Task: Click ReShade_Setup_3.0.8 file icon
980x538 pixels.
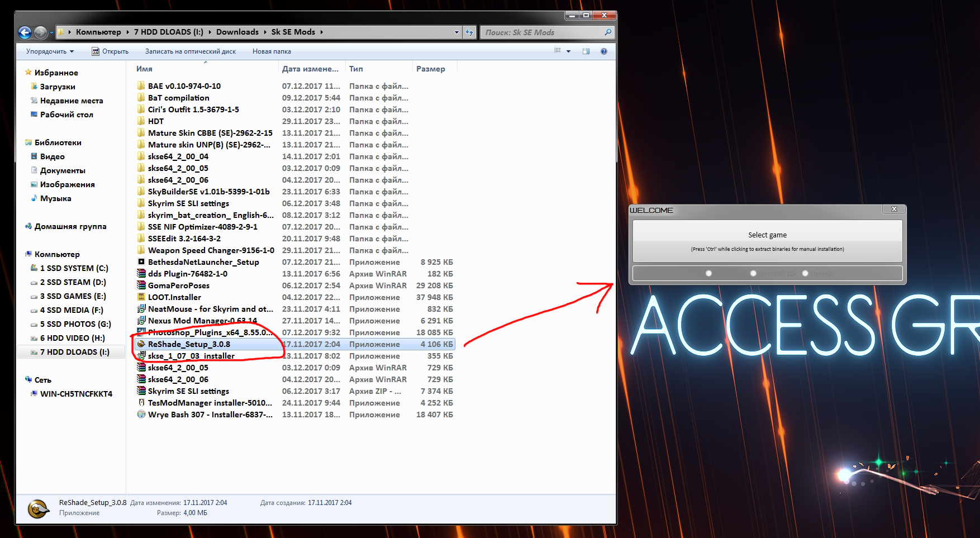Action: tap(141, 344)
